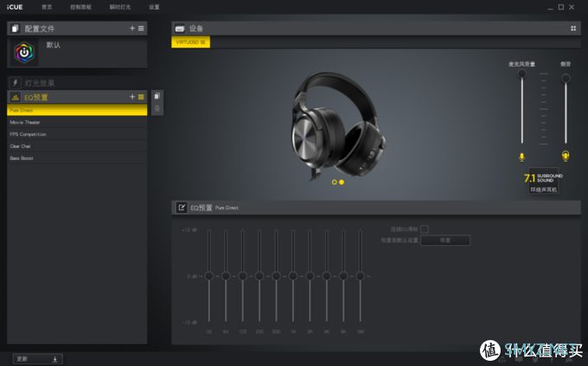Image resolution: width=588 pixels, height=366 pixels.
Task: Toggle the sidetone headset icon
Action: (566, 156)
